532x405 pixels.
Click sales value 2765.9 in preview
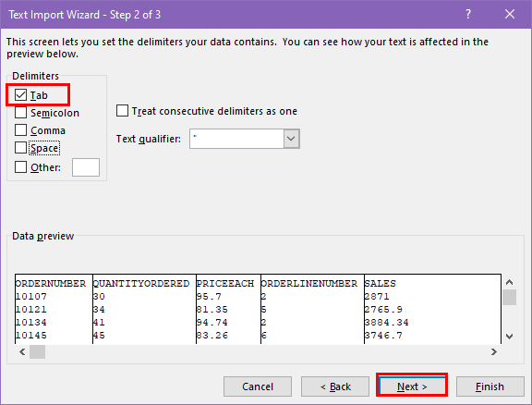point(383,309)
